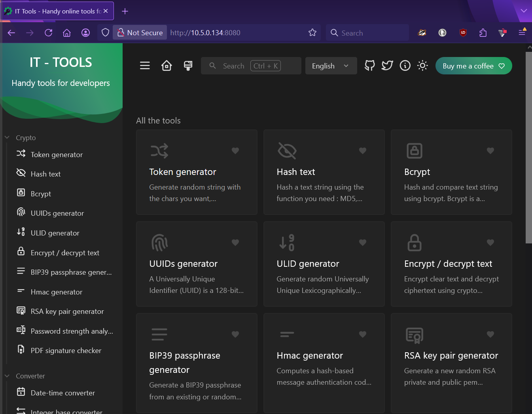Image resolution: width=532 pixels, height=414 pixels.
Task: Open the Twitter bird icon
Action: tap(387, 66)
